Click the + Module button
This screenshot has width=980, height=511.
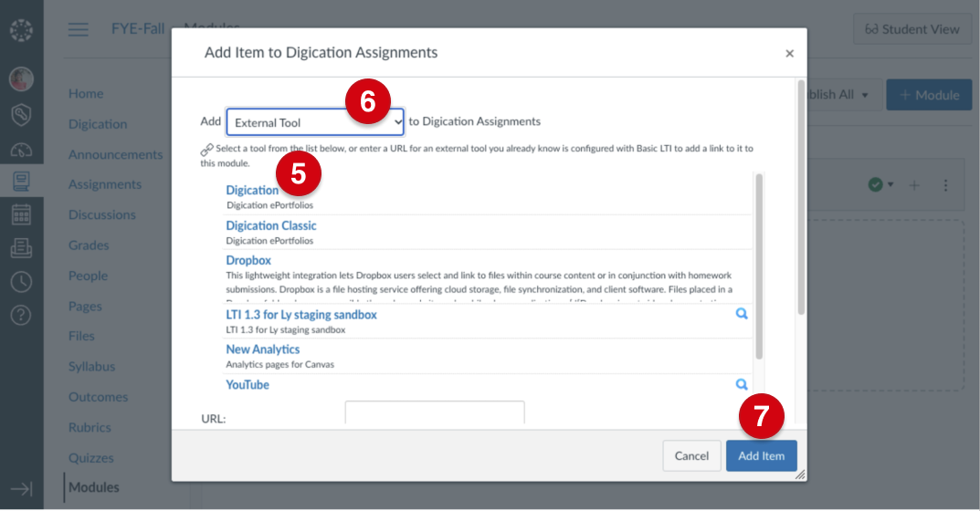tap(929, 95)
